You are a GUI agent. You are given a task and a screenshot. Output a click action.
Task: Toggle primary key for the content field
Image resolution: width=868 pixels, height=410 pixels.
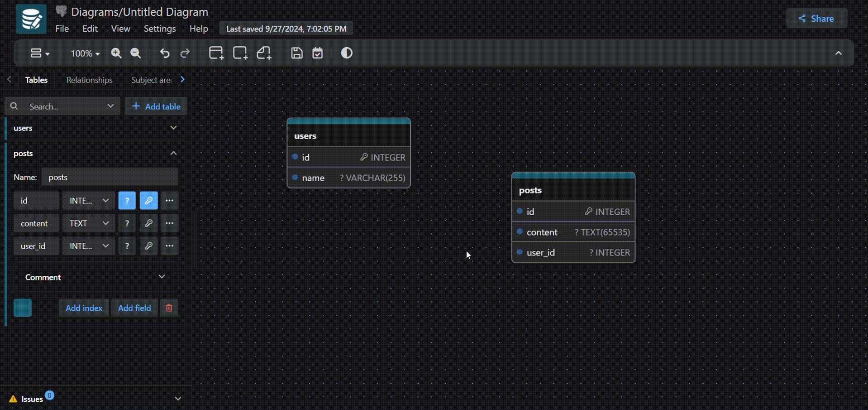(x=149, y=223)
